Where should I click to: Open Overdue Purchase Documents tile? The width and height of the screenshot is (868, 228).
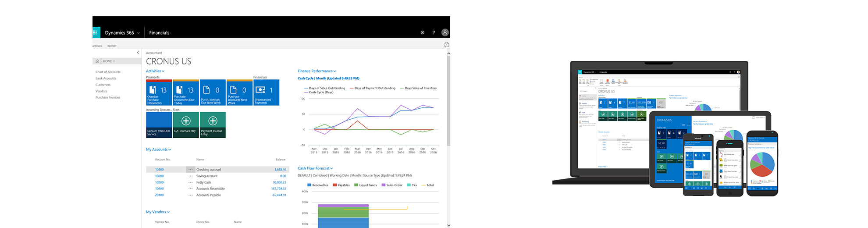point(159,93)
